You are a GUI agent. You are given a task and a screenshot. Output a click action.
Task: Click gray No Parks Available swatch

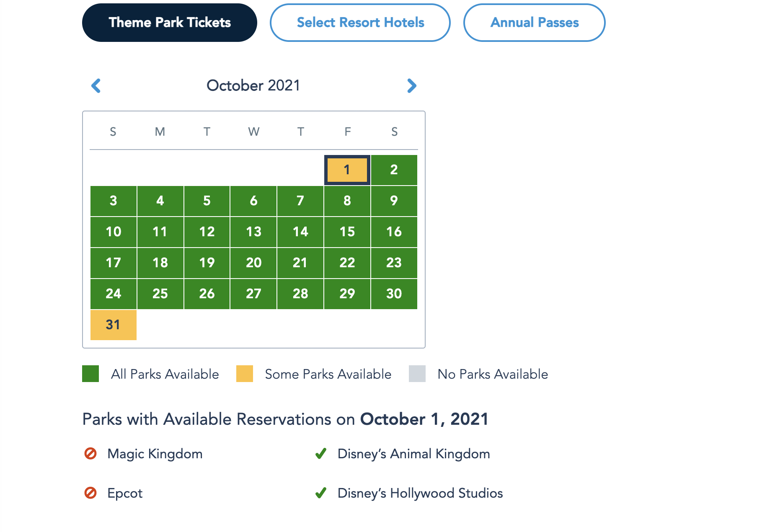tap(417, 374)
